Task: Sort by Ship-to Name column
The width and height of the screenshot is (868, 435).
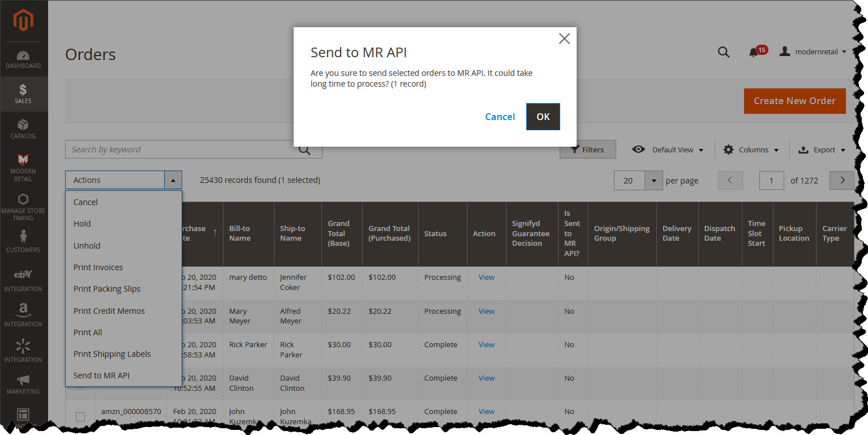Action: pos(298,233)
